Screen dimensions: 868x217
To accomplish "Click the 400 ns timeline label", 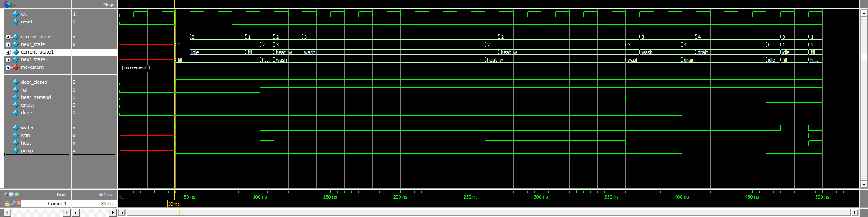I will point(681,197).
